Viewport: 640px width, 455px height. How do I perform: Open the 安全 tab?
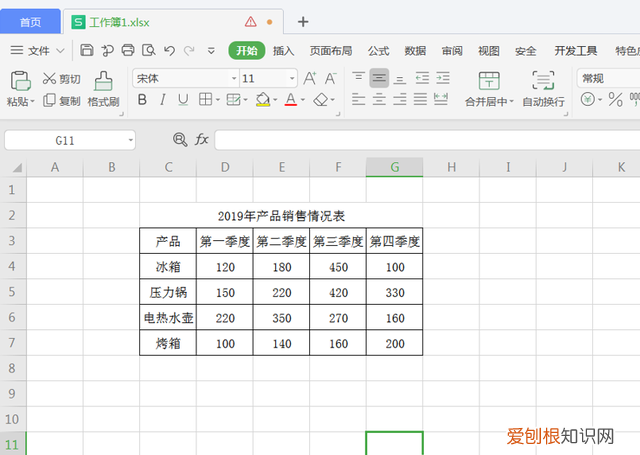tap(525, 51)
